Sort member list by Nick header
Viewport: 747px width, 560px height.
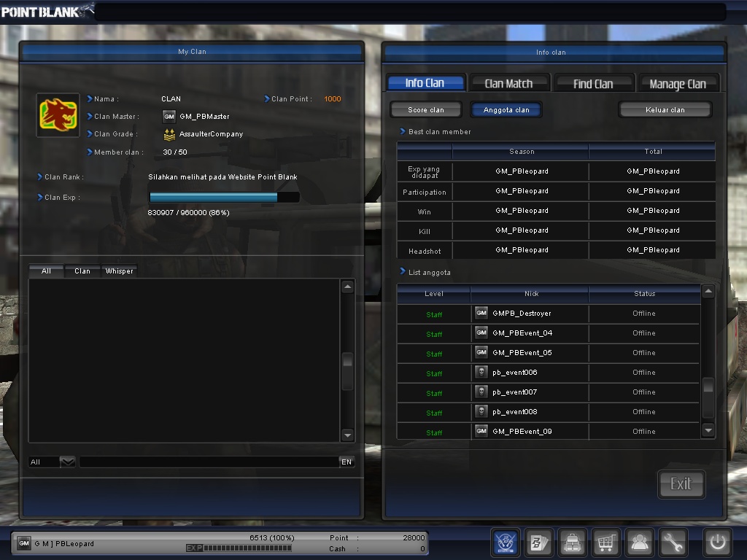pos(530,294)
